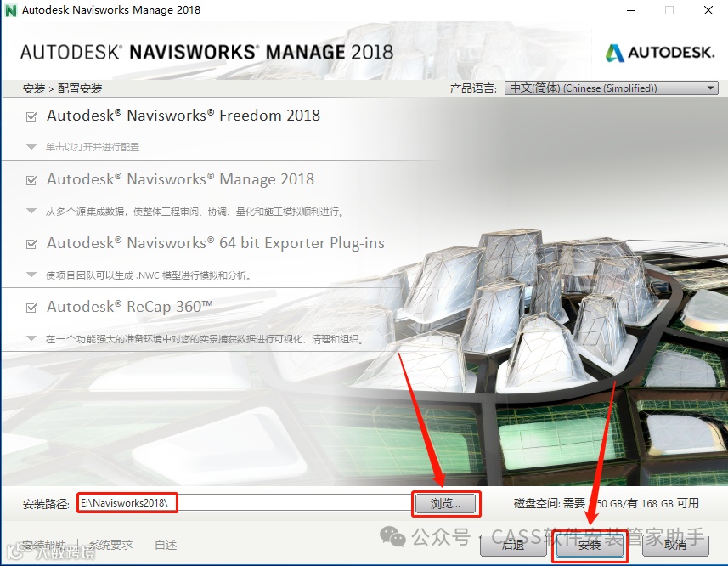Click the Autodesk logo
Image resolution: width=728 pixels, height=566 pixels.
(x=660, y=53)
